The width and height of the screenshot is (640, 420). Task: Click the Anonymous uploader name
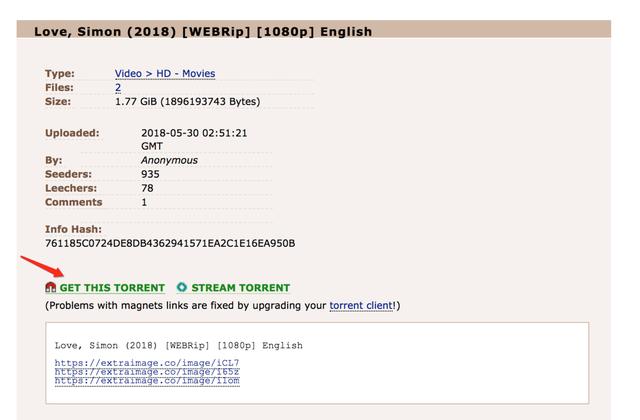169,160
